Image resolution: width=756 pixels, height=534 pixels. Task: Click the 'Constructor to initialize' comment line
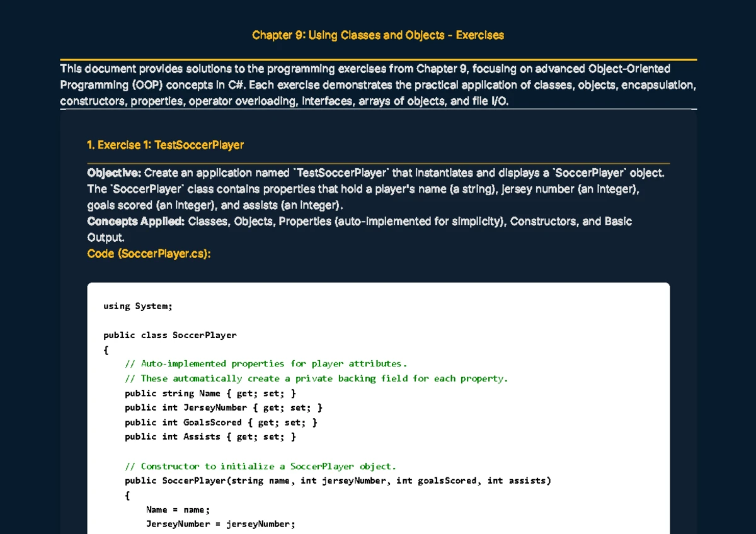pyautogui.click(x=260, y=467)
